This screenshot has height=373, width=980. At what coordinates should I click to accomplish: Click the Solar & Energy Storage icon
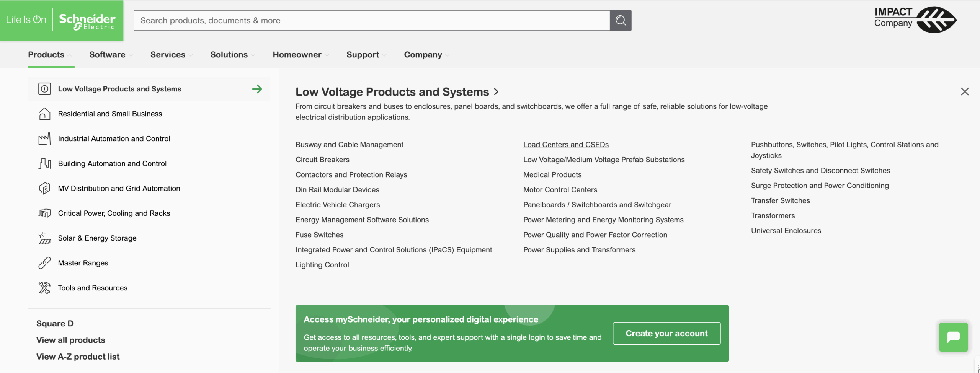coord(44,238)
